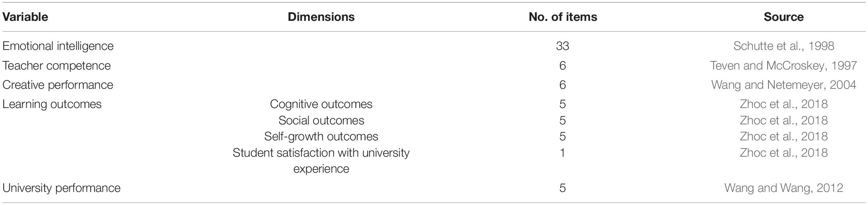Click the Emotional intelligence row label
Viewport: 868px width, 205px height.
pos(58,46)
